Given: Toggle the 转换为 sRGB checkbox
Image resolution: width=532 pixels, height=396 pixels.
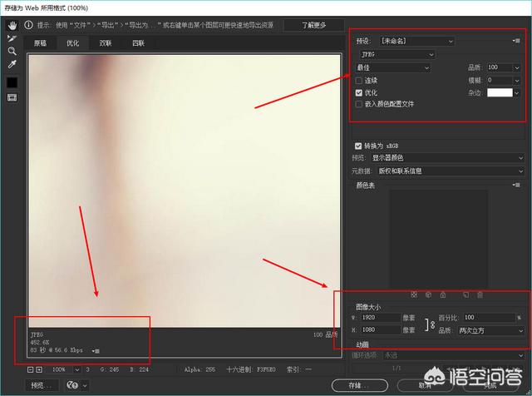Looking at the screenshot, I should coord(358,144).
